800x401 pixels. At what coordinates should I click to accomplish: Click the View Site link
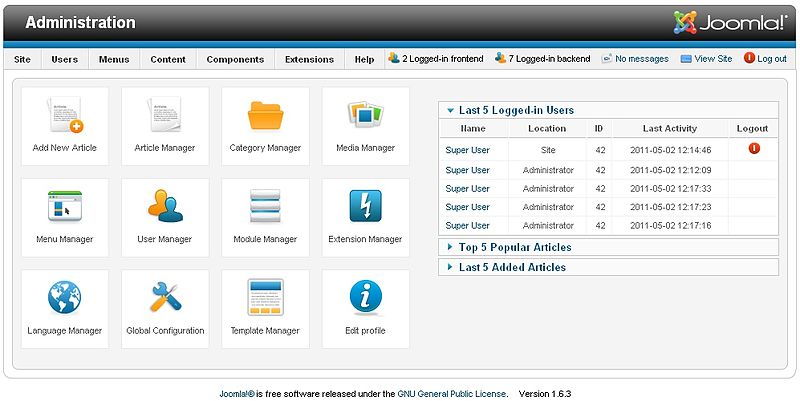713,59
